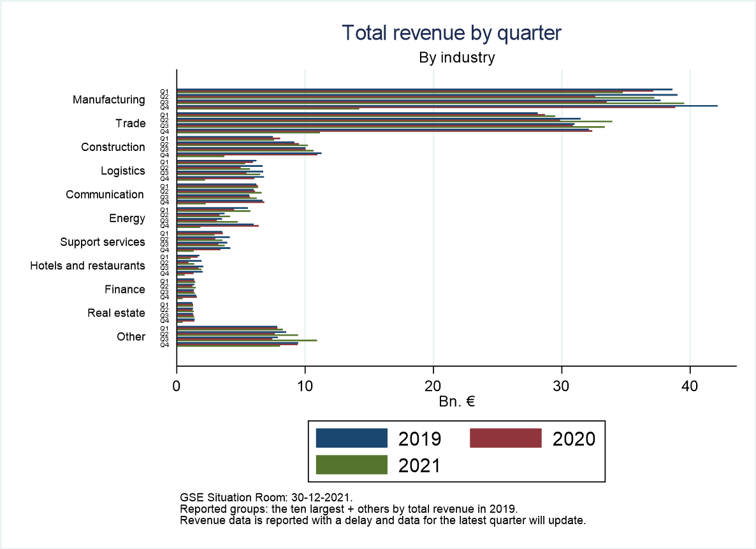Select the Support services label
Image resolution: width=756 pixels, height=549 pixels.
click(103, 242)
